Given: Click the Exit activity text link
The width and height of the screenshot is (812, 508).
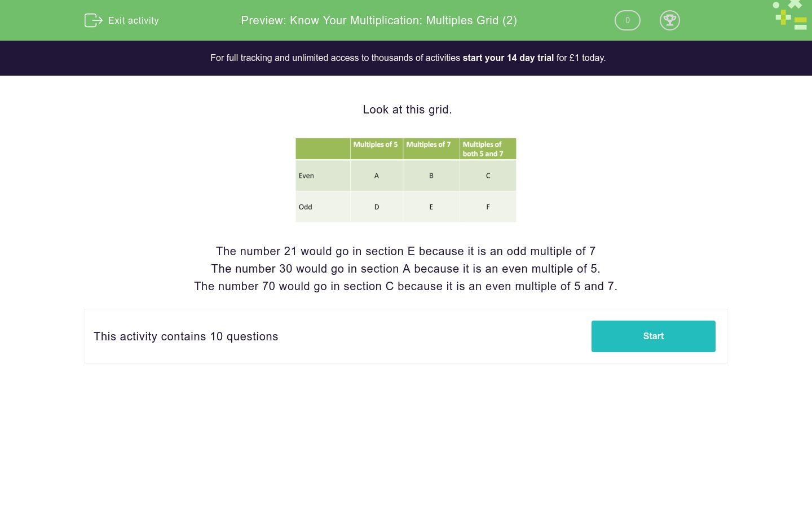Looking at the screenshot, I should [134, 20].
